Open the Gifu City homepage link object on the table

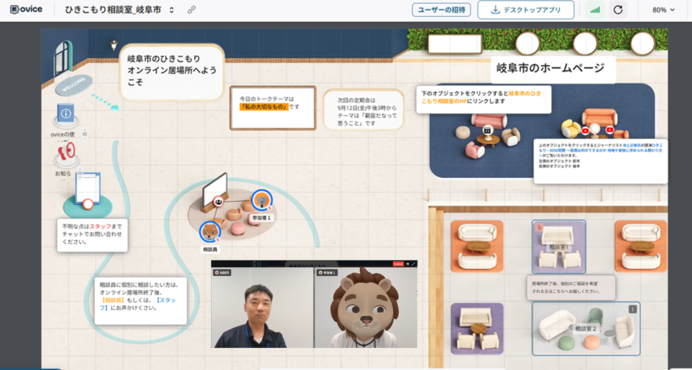tap(488, 130)
